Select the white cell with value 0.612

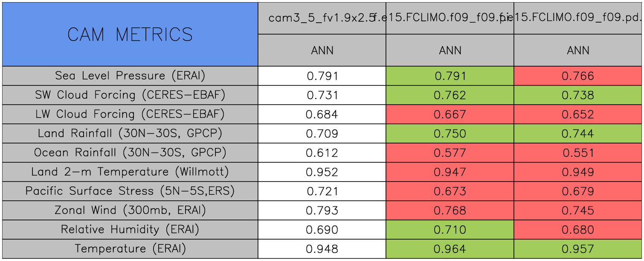(322, 153)
